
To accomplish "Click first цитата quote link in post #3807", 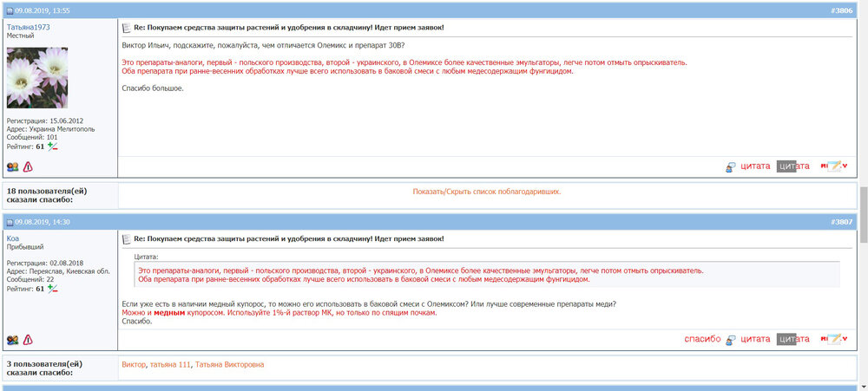I will 756,339.
